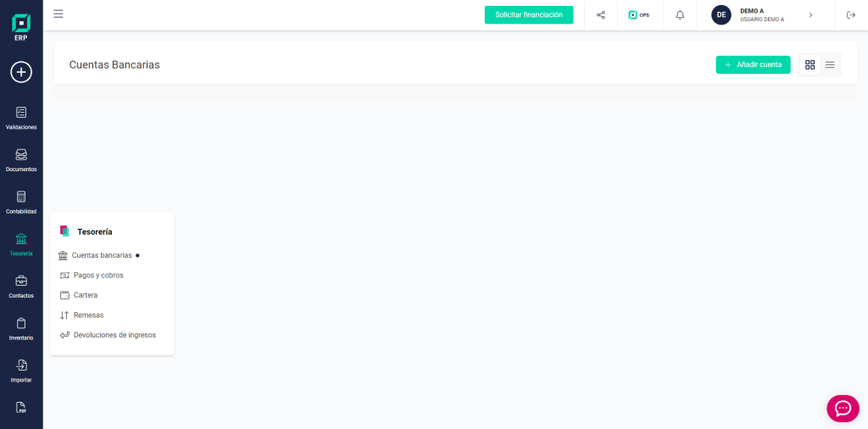The height and width of the screenshot is (429, 868).
Task: Open Pagos y cobros
Action: (x=92, y=275)
